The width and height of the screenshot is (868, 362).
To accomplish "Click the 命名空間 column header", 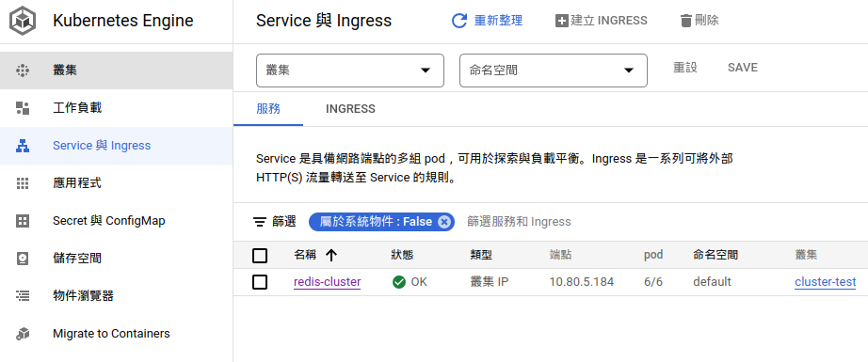I will click(715, 256).
